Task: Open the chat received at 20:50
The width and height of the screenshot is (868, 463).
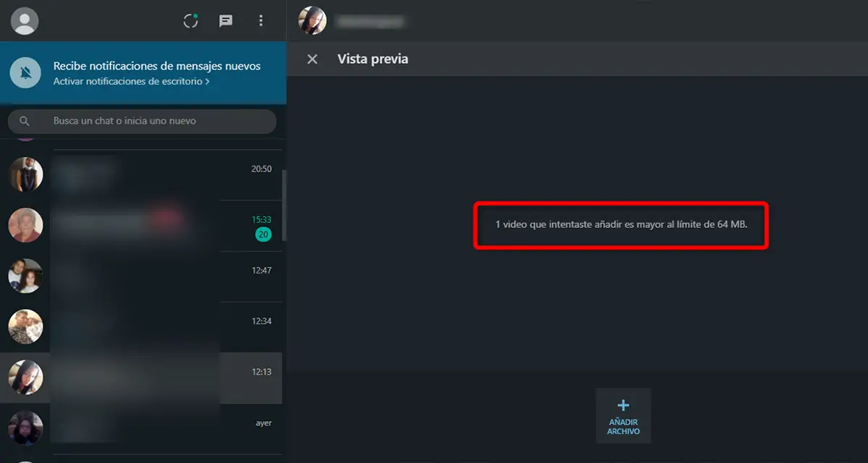Action: point(141,175)
